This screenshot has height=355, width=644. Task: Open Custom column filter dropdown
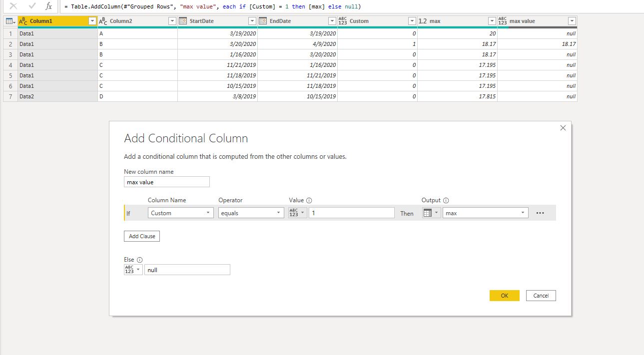412,21
